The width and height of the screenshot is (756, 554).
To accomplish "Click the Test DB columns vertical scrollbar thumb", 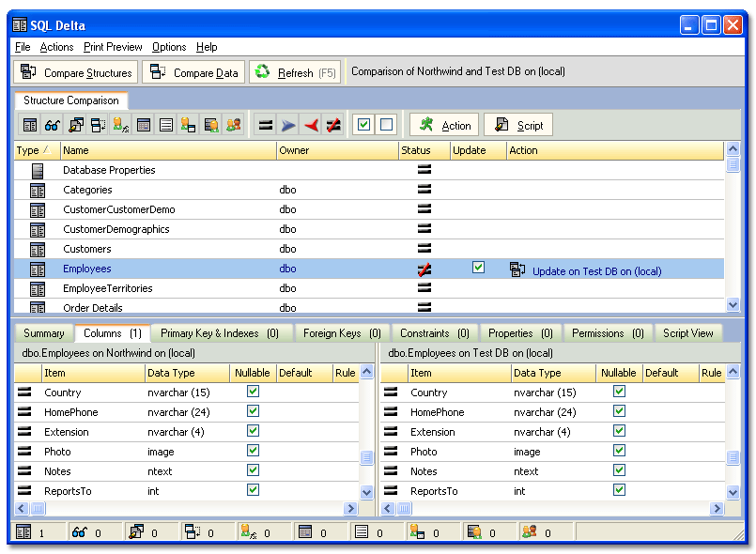I will [x=733, y=457].
